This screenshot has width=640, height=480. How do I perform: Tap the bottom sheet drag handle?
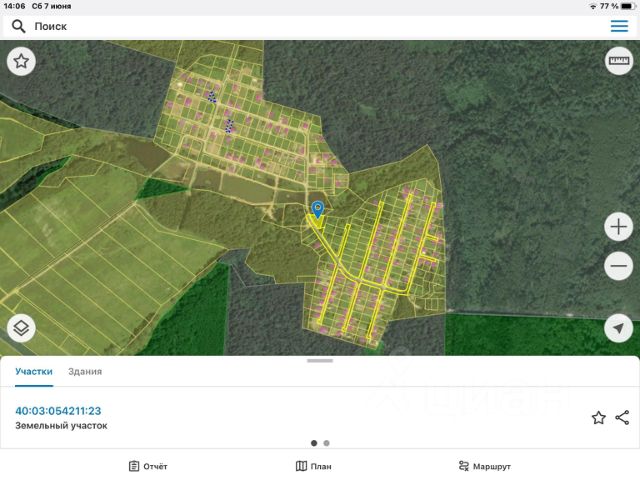320,361
